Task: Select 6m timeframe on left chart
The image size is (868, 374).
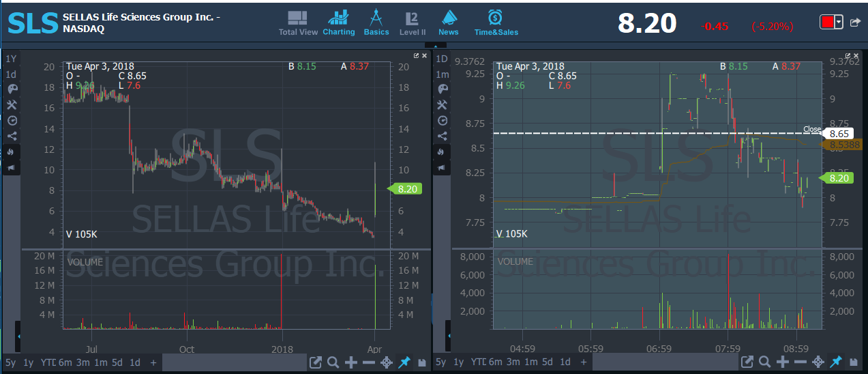Action: coord(65,362)
